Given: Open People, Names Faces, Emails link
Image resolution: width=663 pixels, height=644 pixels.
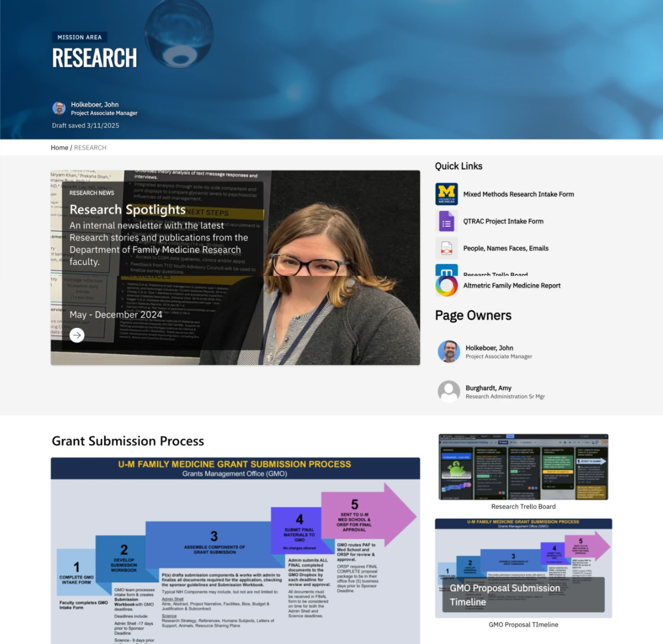Looking at the screenshot, I should click(506, 248).
